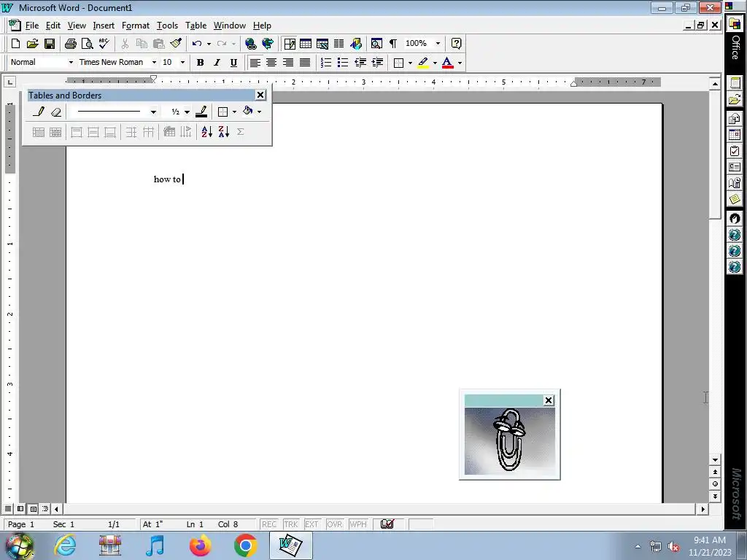Create a new blank document
This screenshot has height=560, width=747.
coord(15,44)
